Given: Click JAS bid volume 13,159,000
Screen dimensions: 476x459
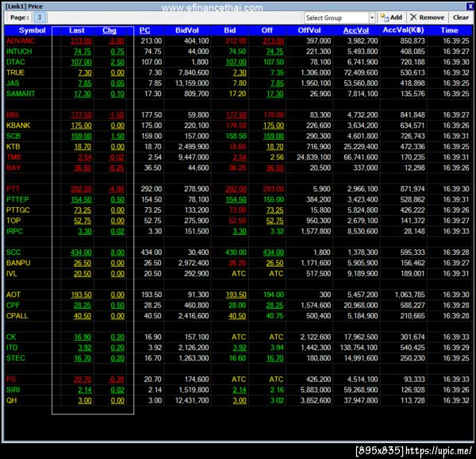Looking at the screenshot, I should point(192,83).
